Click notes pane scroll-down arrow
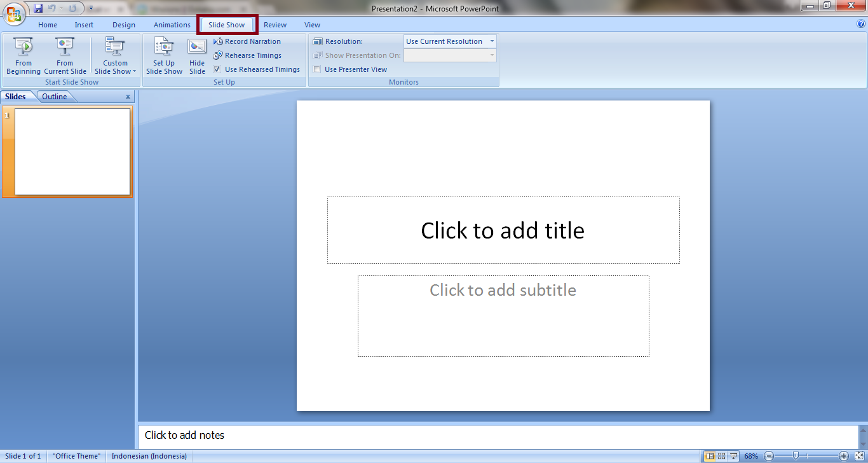This screenshot has width=868, height=463. (863, 444)
